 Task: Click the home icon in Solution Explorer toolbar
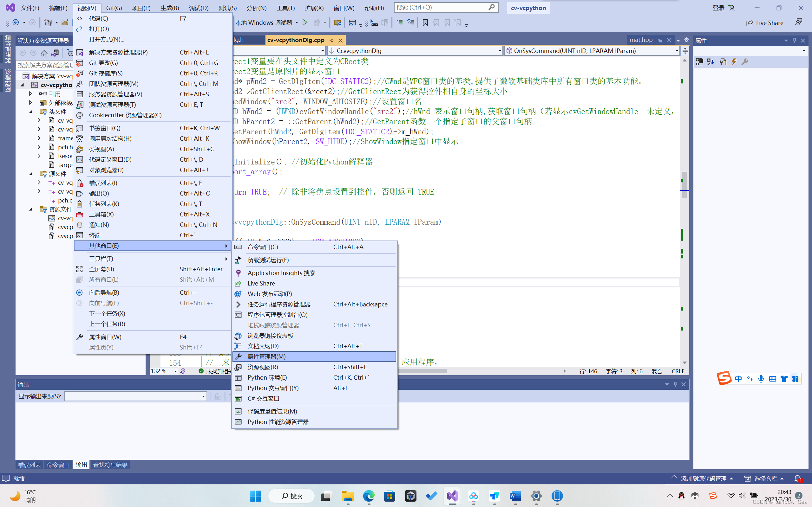[x=44, y=53]
